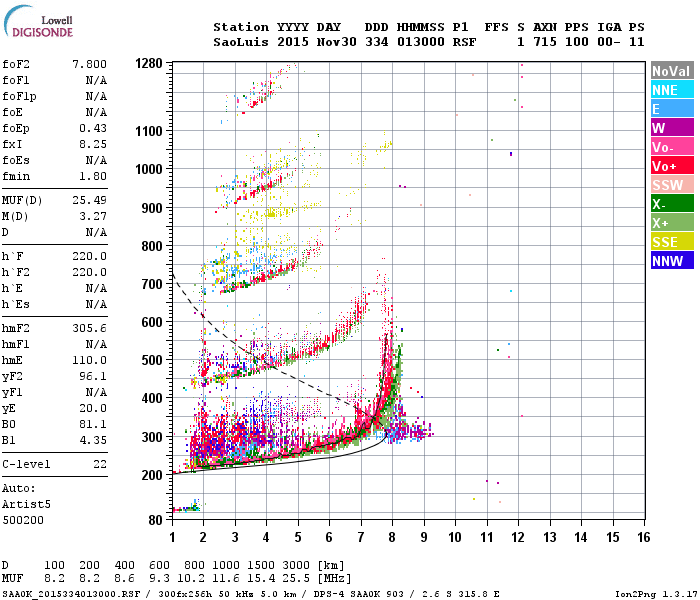Click the 1000 km axis label

pos(149,169)
